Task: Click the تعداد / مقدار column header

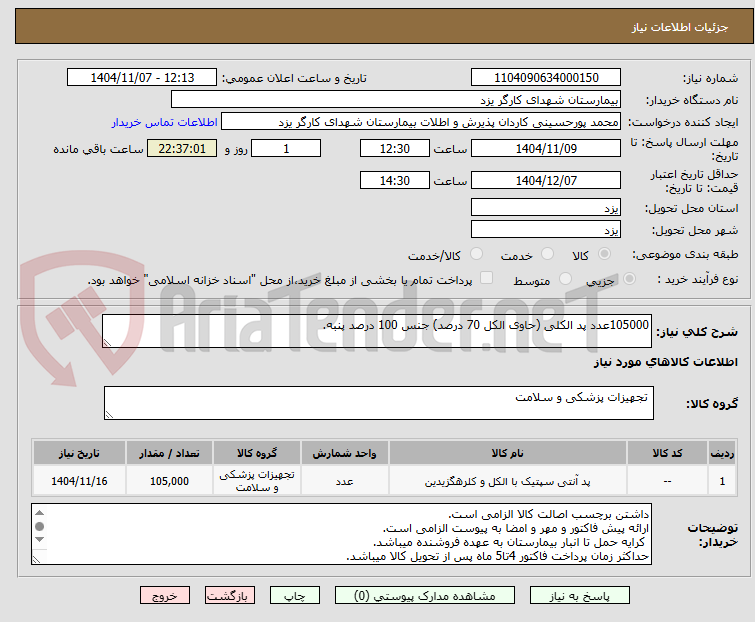Action: pyautogui.click(x=169, y=453)
